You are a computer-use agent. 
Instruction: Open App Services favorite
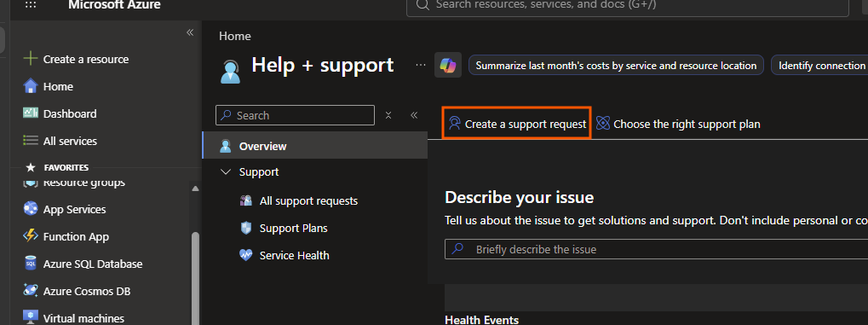pyautogui.click(x=74, y=210)
